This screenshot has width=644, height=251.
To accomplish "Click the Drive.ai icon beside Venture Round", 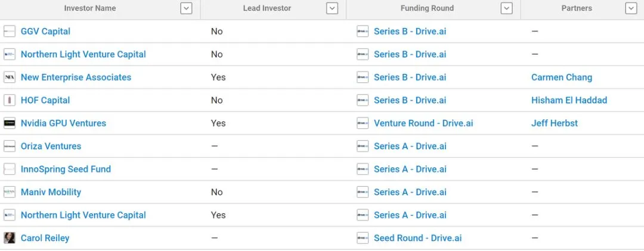I will (363, 123).
